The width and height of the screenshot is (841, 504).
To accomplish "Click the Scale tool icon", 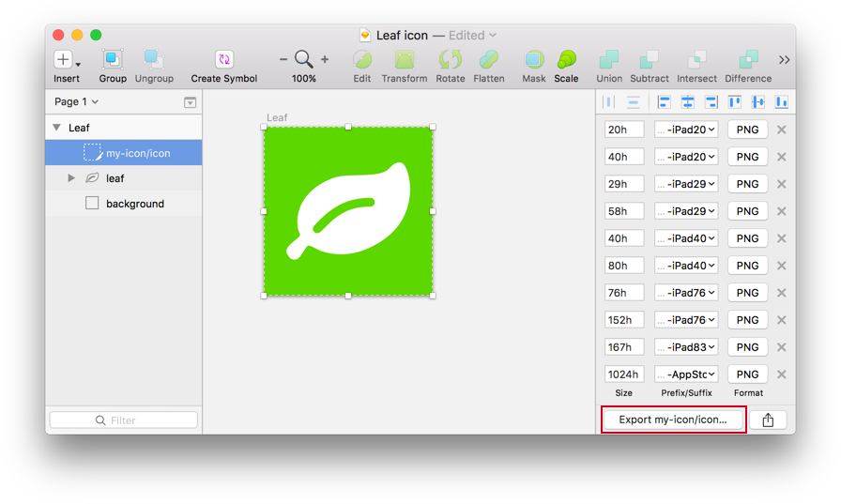I will click(x=566, y=59).
